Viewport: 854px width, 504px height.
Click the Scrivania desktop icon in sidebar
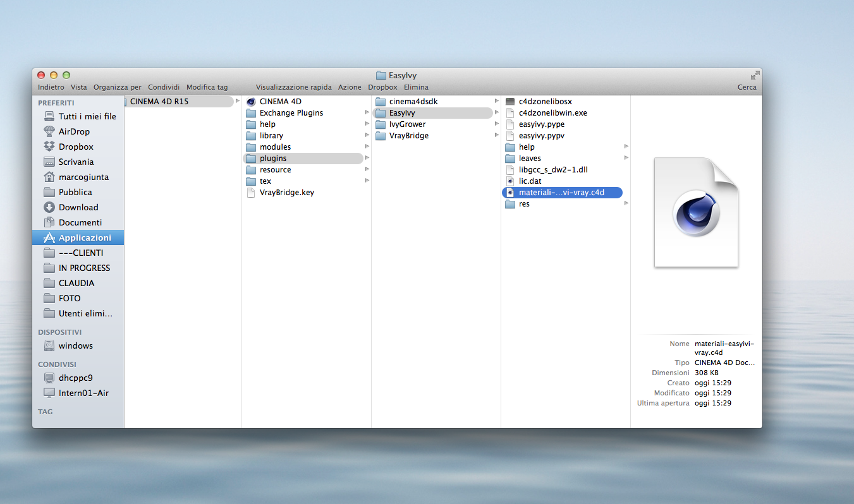[x=49, y=162]
